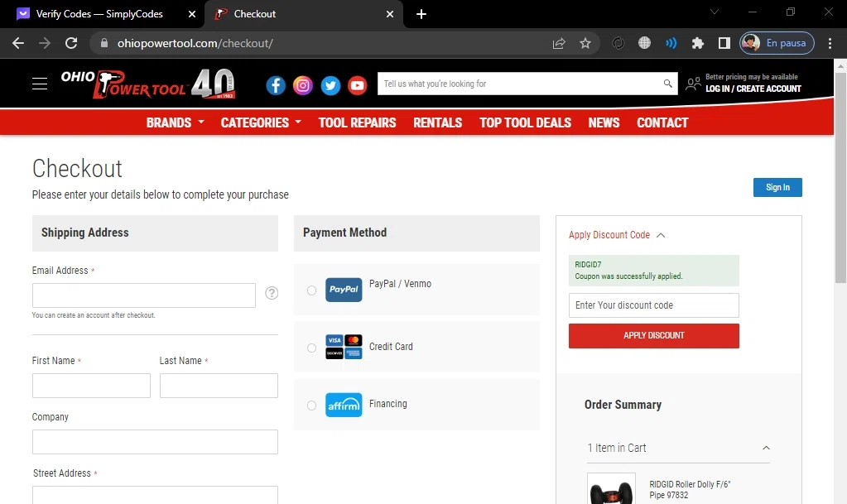The height and width of the screenshot is (504, 847).
Task: Click the page vertical scrollbar thumb
Action: click(840, 178)
